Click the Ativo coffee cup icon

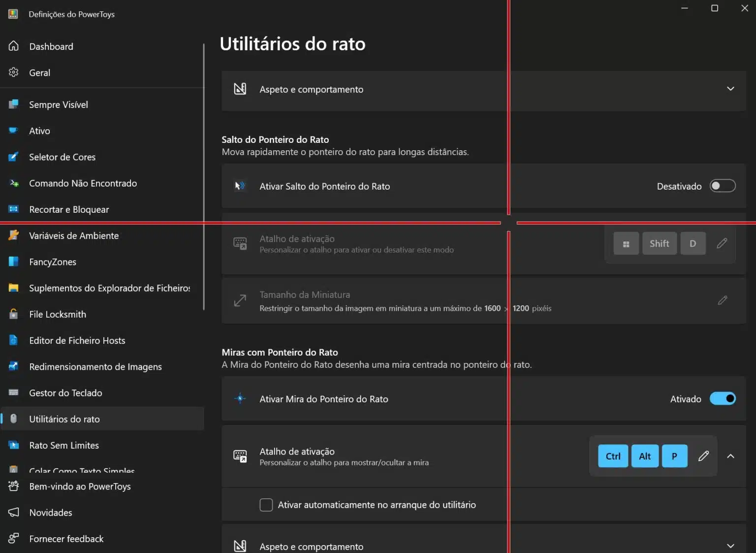[x=14, y=130]
